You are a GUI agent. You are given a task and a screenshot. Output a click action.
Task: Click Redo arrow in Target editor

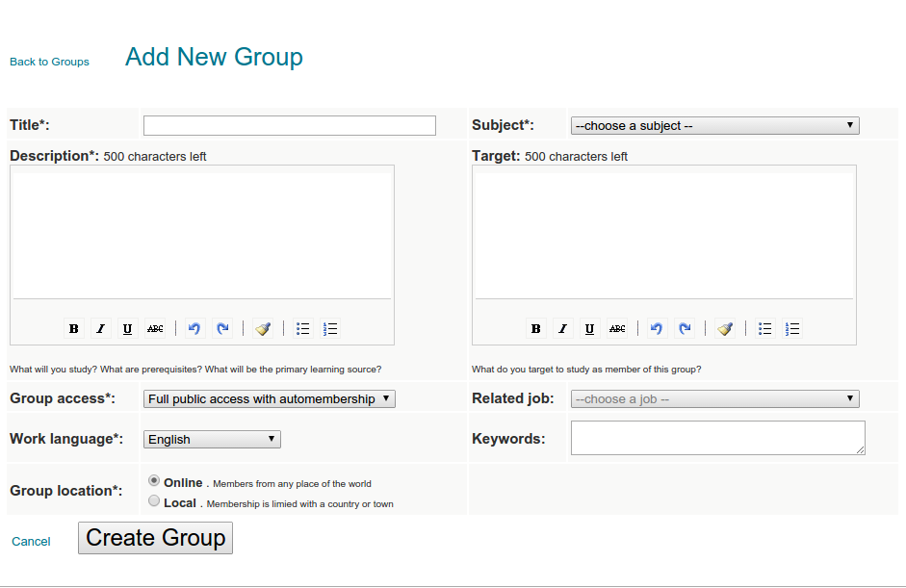pyautogui.click(x=685, y=329)
